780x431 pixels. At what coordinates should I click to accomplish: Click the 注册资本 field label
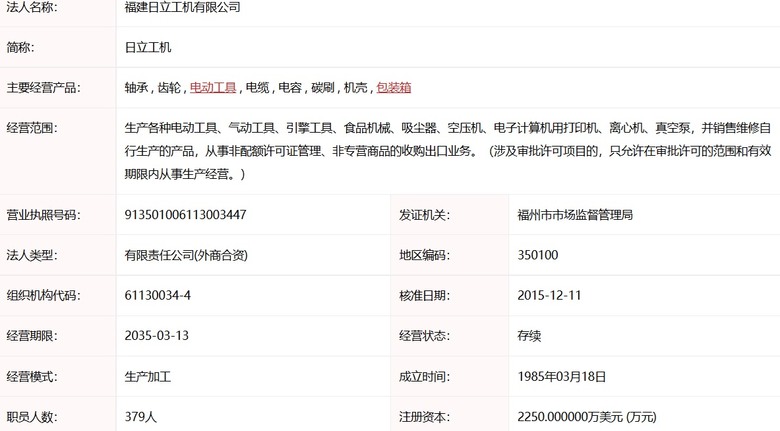click(x=424, y=417)
